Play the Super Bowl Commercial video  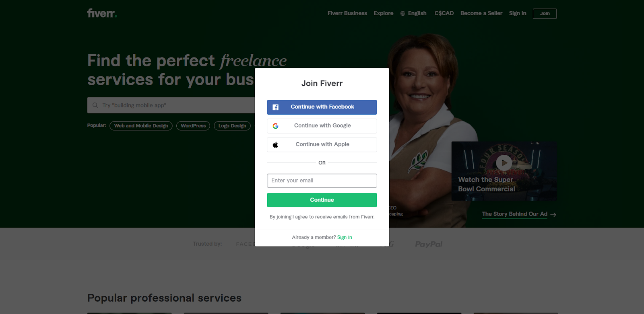(504, 163)
